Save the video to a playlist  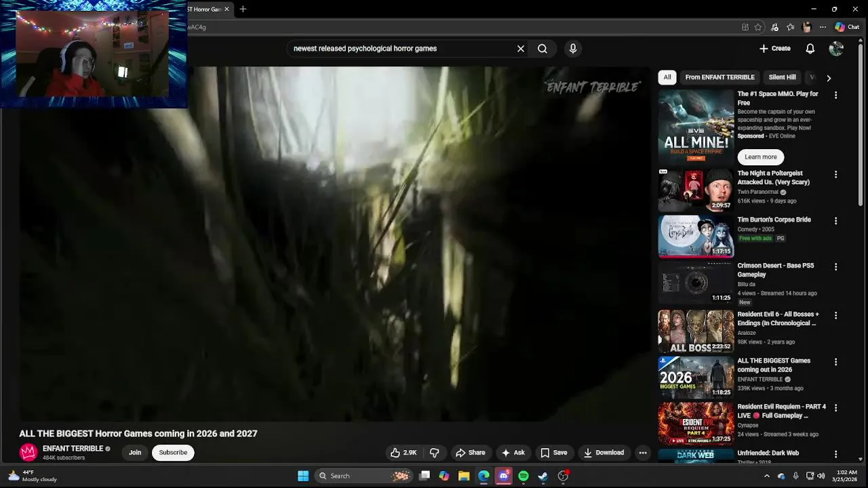pyautogui.click(x=554, y=453)
